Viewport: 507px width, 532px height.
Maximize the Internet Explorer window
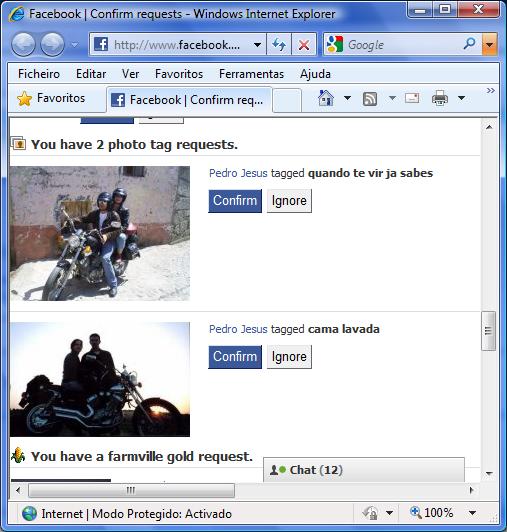pyautogui.click(x=445, y=10)
